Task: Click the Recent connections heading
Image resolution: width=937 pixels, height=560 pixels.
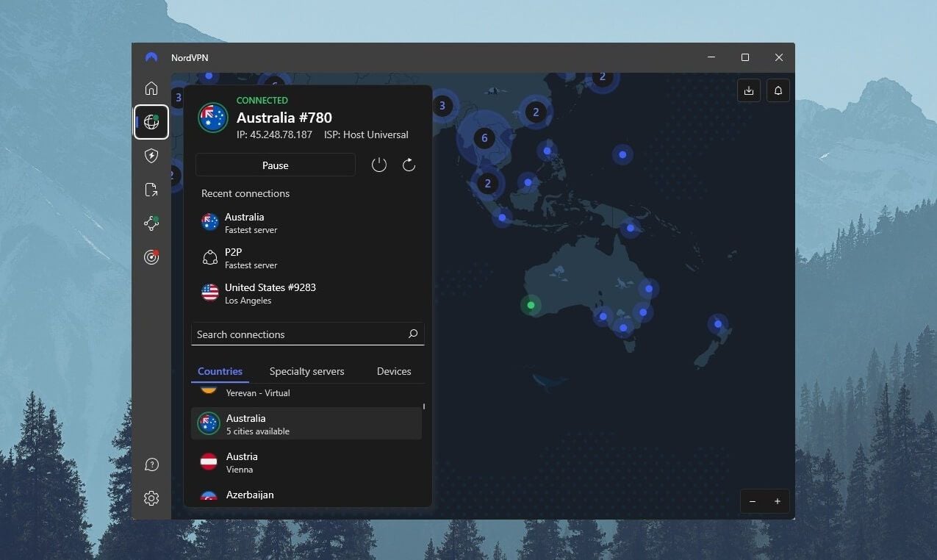Action: click(x=245, y=193)
